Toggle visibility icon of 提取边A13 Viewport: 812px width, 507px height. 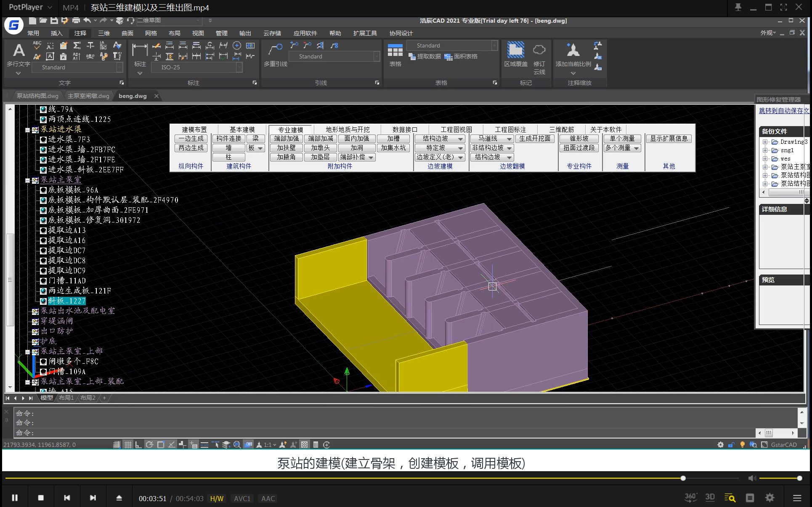43,230
